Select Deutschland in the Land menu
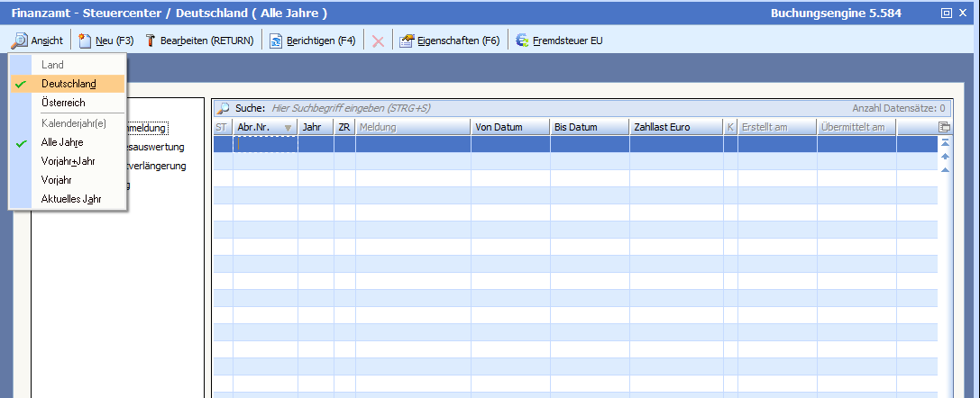Viewport: 980px width, 398px height. pyautogui.click(x=68, y=84)
